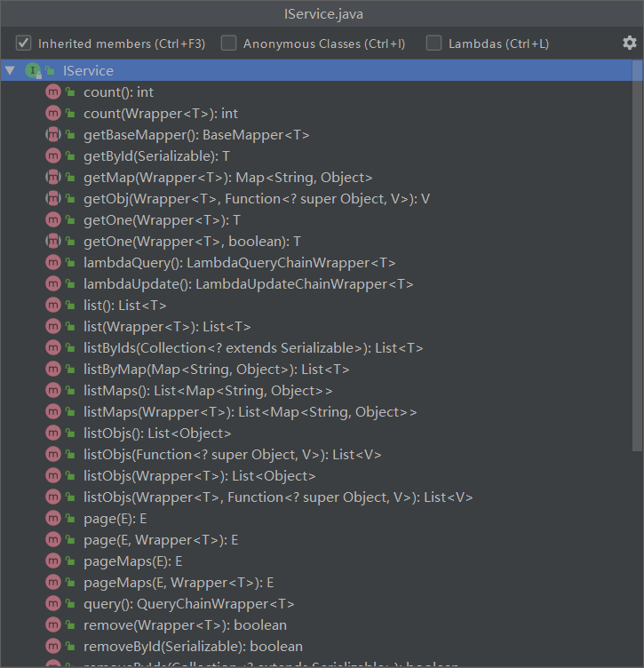Select listMaps(Wrapper<T>) method

pos(250,411)
